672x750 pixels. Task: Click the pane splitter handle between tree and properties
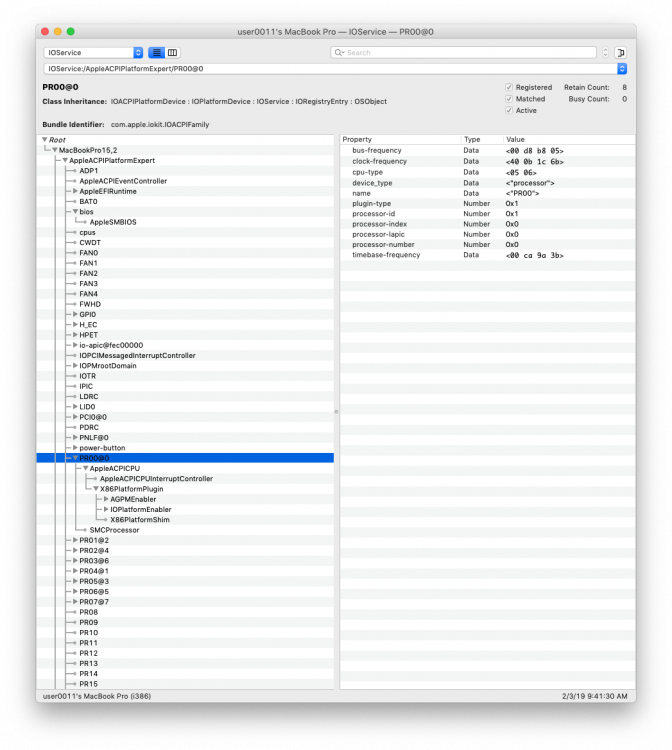coord(336,411)
